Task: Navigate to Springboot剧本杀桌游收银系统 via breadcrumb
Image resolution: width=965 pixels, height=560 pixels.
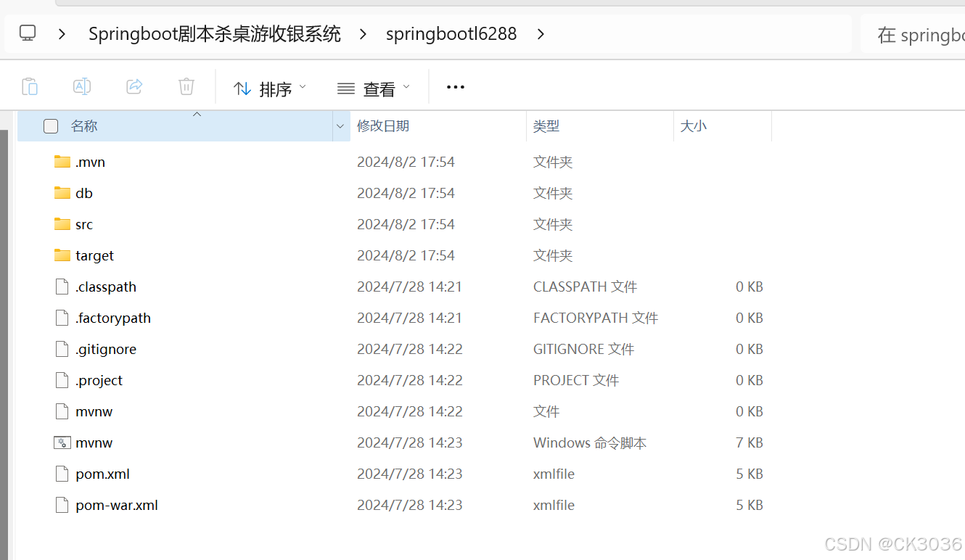Action: point(214,33)
